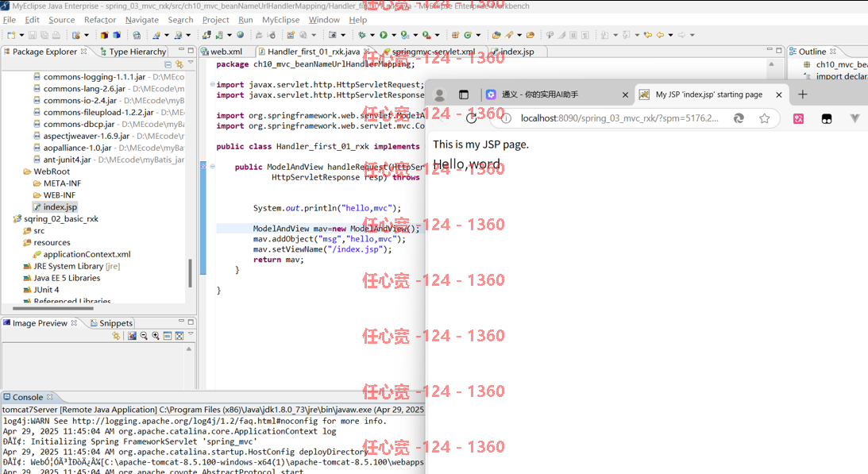Open the camera capture dropdown arrow
868x474 pixels.
coord(343,35)
